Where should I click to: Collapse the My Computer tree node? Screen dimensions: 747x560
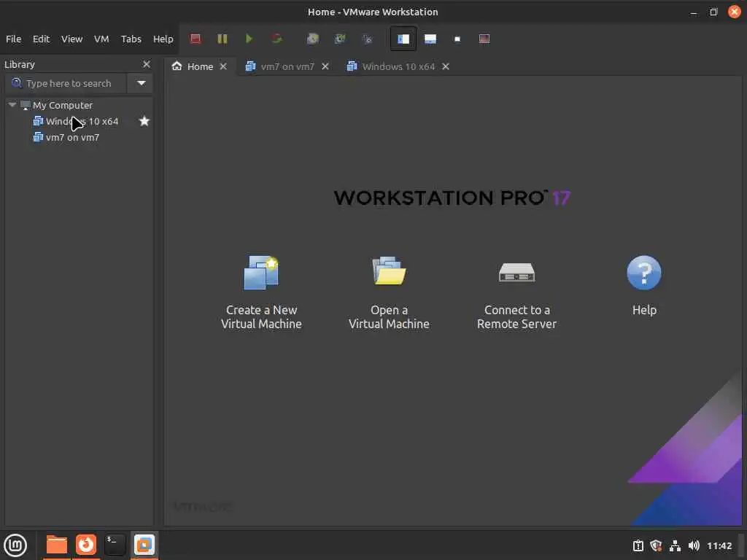click(x=12, y=105)
